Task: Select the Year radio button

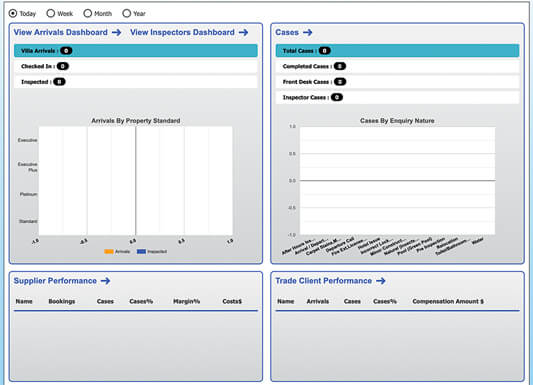Action: pos(126,13)
